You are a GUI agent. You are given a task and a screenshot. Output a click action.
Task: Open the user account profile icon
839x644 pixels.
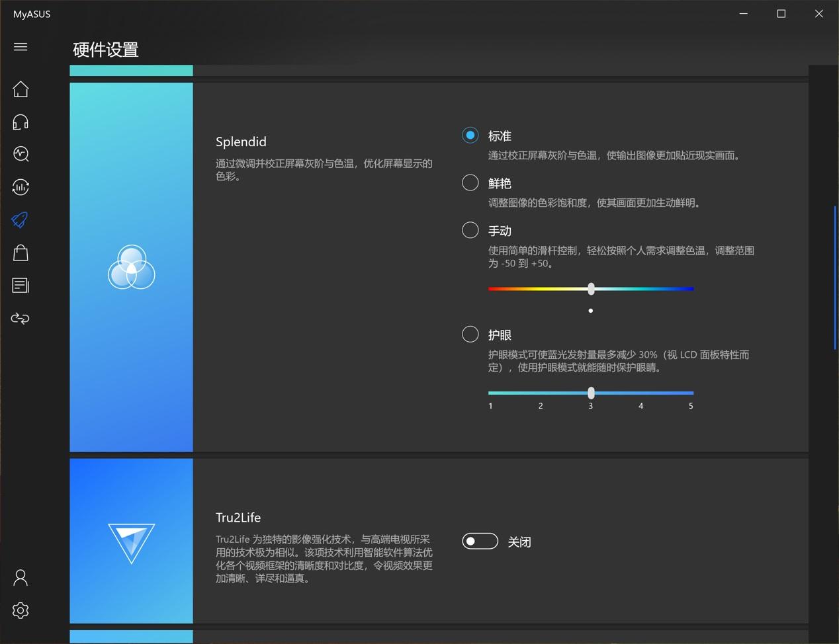(x=21, y=578)
